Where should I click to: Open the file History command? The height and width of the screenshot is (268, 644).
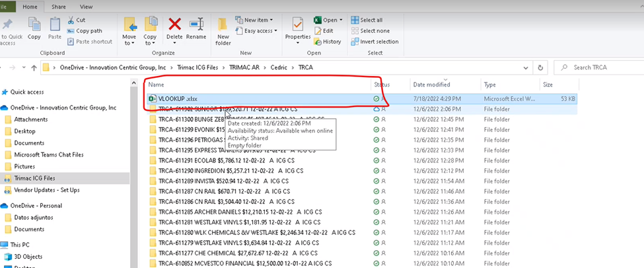pos(328,42)
